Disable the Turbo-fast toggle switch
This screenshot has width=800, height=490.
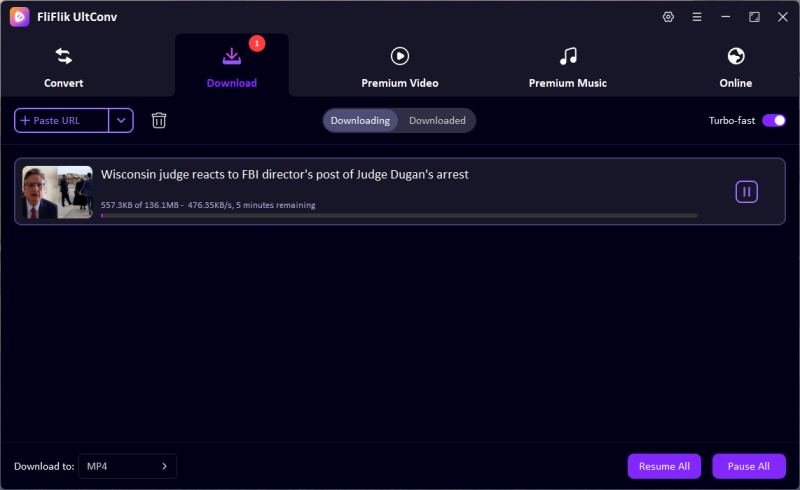click(x=773, y=120)
